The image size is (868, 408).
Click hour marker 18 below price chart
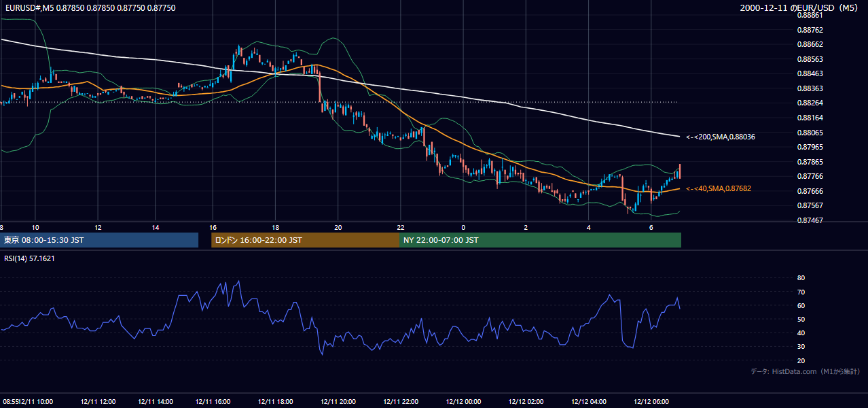[275, 227]
